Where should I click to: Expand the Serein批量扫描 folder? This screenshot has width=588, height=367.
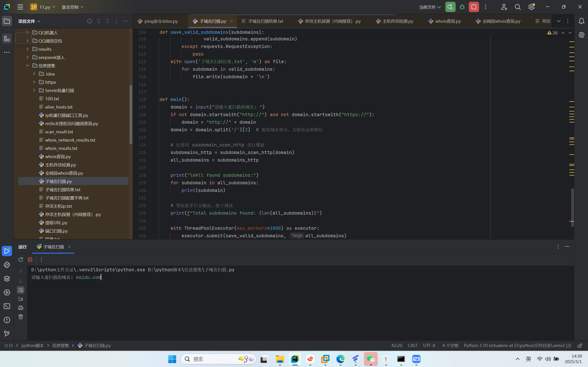[x=34, y=90]
